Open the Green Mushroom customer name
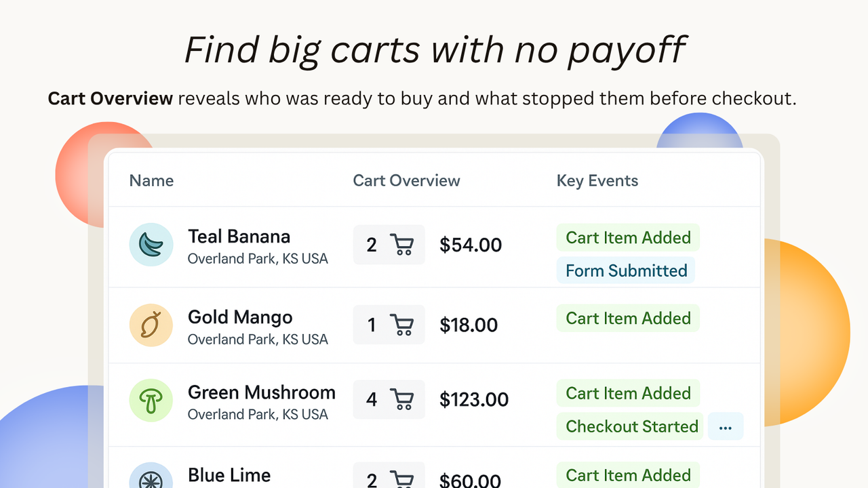 (261, 392)
